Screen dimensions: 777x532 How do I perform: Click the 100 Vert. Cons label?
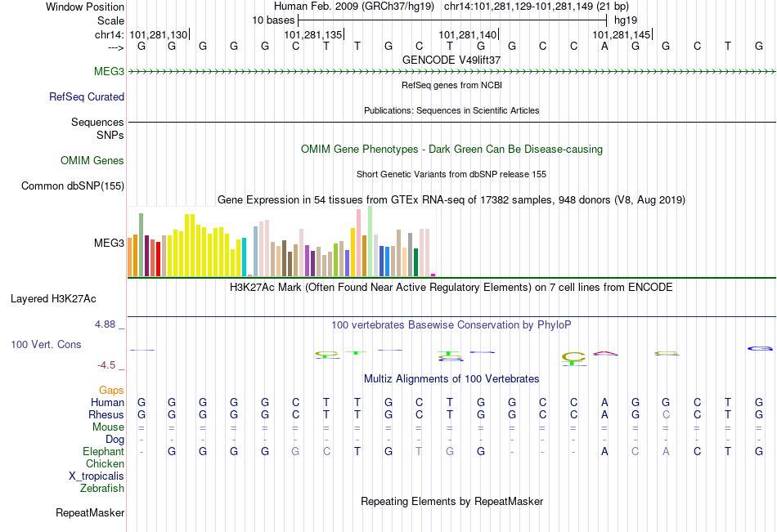point(46,344)
